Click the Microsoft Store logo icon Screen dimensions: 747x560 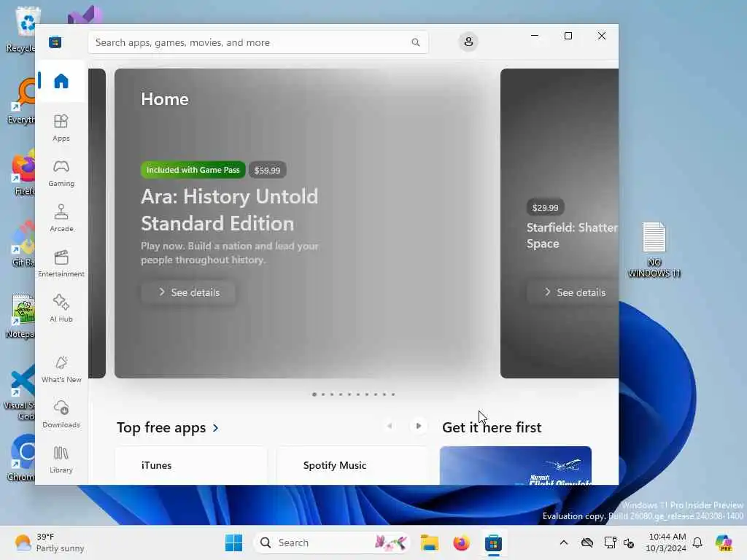pos(55,42)
